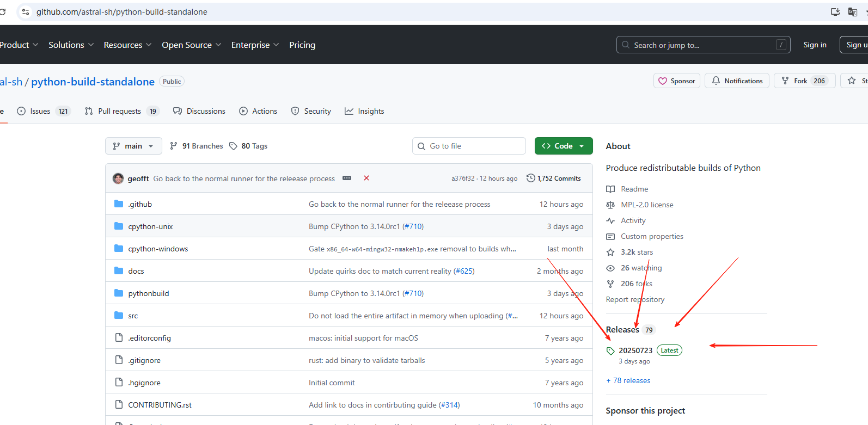Click the failed checks red X icon
868x425 pixels.
click(366, 178)
